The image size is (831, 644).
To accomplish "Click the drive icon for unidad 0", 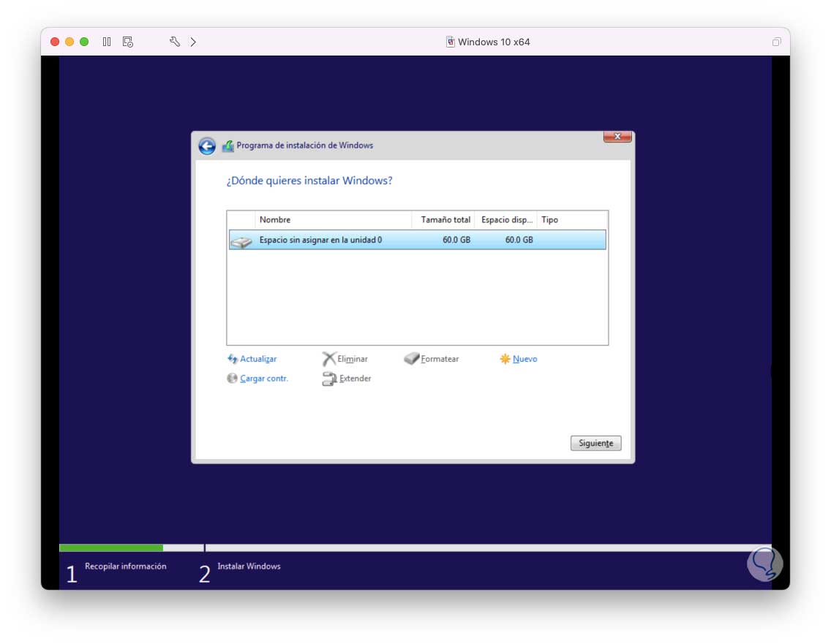I will [241, 241].
